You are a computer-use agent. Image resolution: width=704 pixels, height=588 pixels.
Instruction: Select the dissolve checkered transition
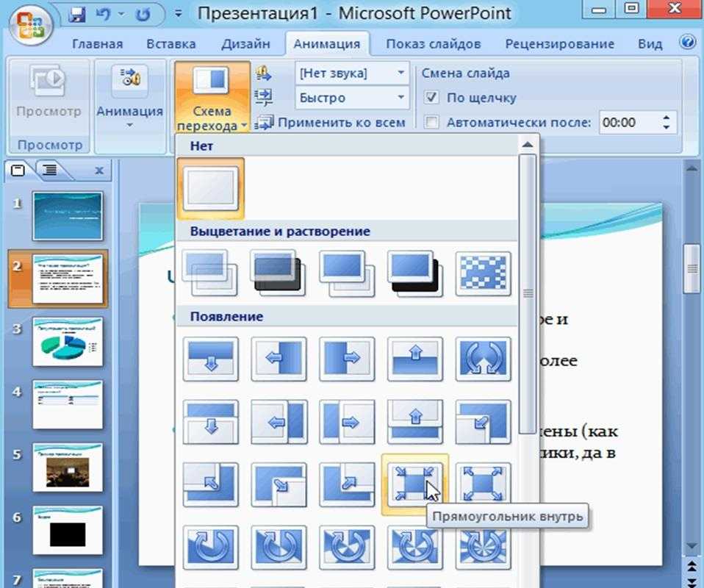[x=483, y=273]
